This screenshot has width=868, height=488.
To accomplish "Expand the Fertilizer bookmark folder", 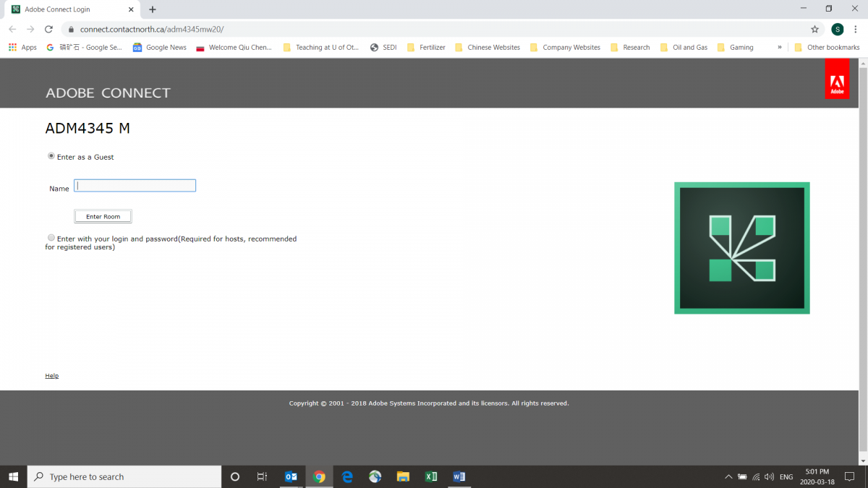I will coord(426,47).
